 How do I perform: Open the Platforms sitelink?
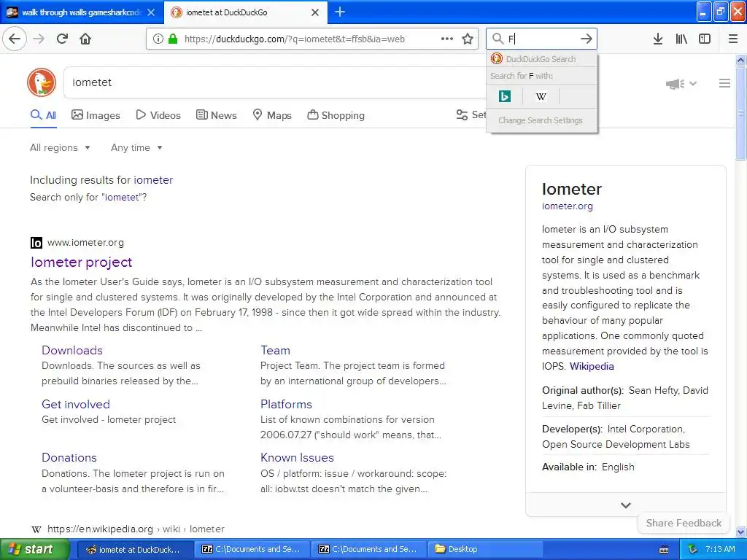pyautogui.click(x=286, y=404)
